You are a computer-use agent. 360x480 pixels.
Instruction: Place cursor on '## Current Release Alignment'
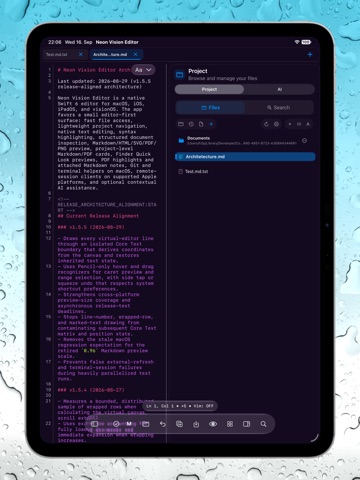98,216
